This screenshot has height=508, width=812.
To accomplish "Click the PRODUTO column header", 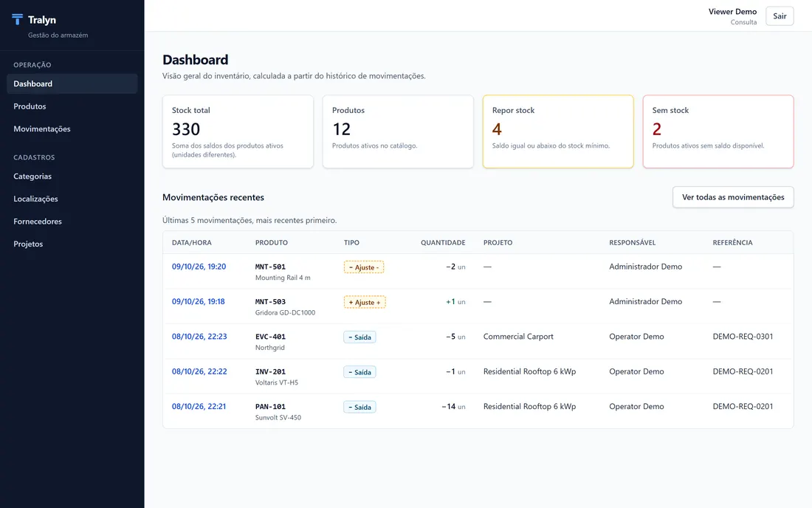I will [x=272, y=242].
